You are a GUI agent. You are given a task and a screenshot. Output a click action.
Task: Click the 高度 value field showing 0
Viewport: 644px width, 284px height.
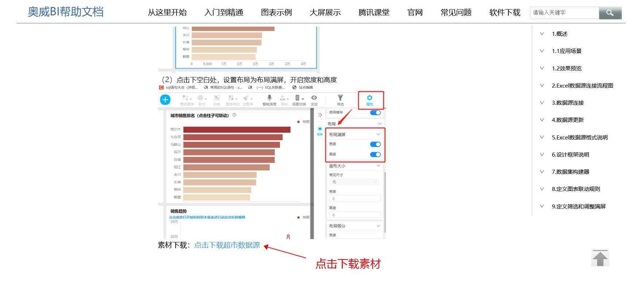(355, 215)
